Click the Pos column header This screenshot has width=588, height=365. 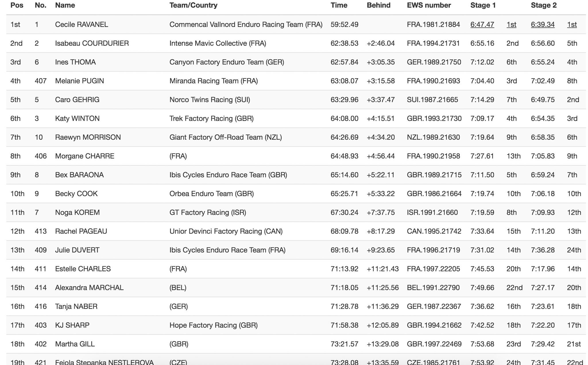click(x=17, y=5)
